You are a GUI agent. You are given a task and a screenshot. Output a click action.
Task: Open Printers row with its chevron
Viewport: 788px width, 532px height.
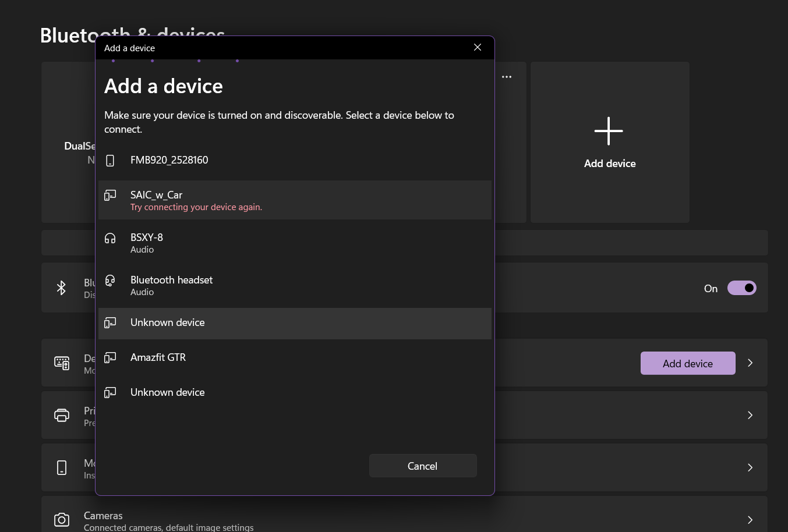click(x=750, y=415)
